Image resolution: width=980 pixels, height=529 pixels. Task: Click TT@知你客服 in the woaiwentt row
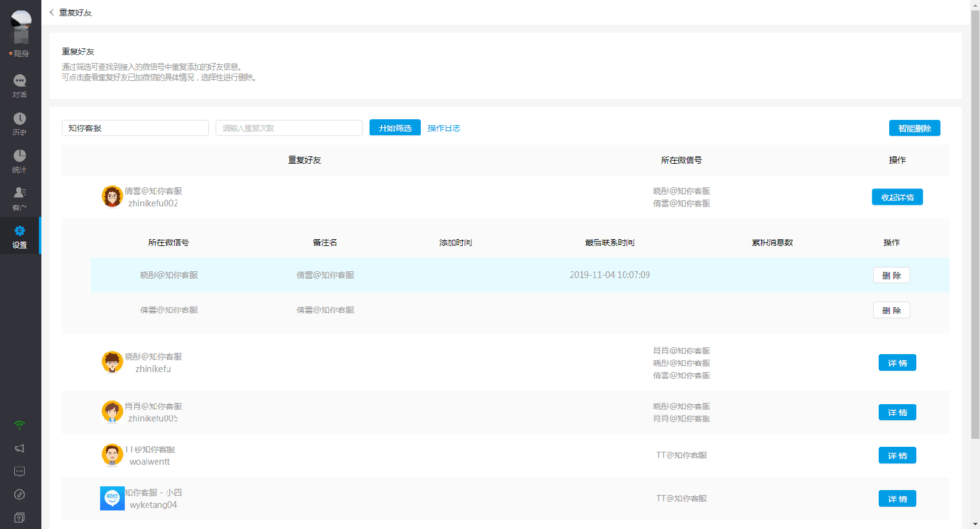682,455
